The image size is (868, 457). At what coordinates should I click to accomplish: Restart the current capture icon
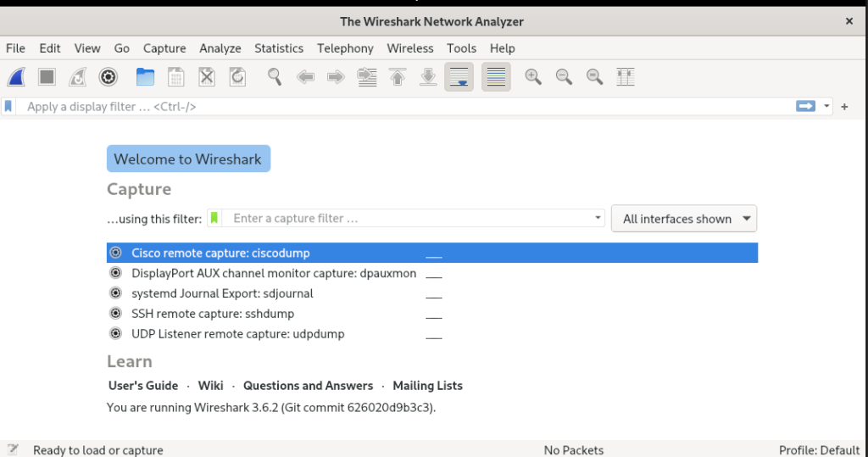[77, 77]
